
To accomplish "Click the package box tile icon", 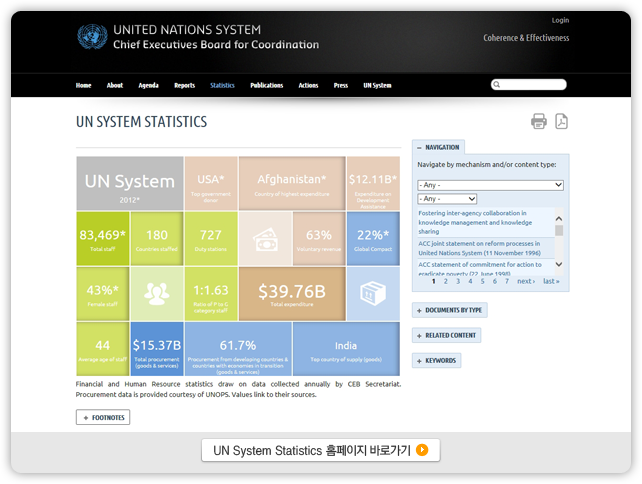I will (372, 293).
